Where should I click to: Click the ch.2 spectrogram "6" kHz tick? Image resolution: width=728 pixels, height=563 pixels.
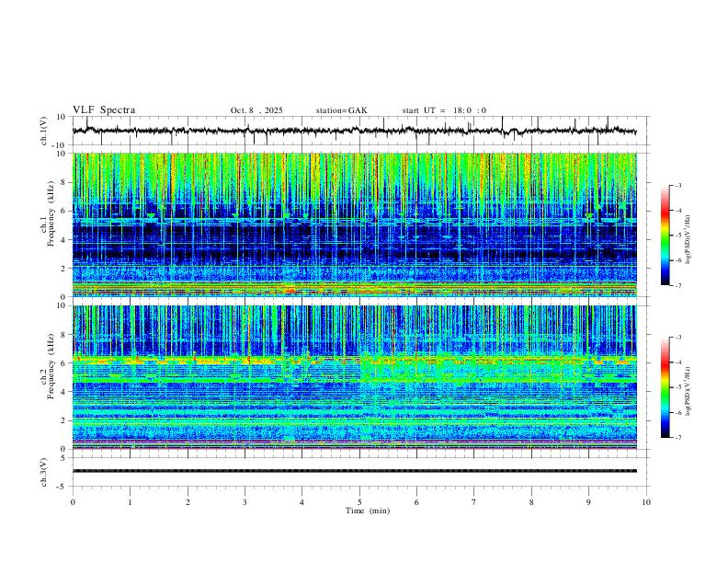[x=64, y=363]
